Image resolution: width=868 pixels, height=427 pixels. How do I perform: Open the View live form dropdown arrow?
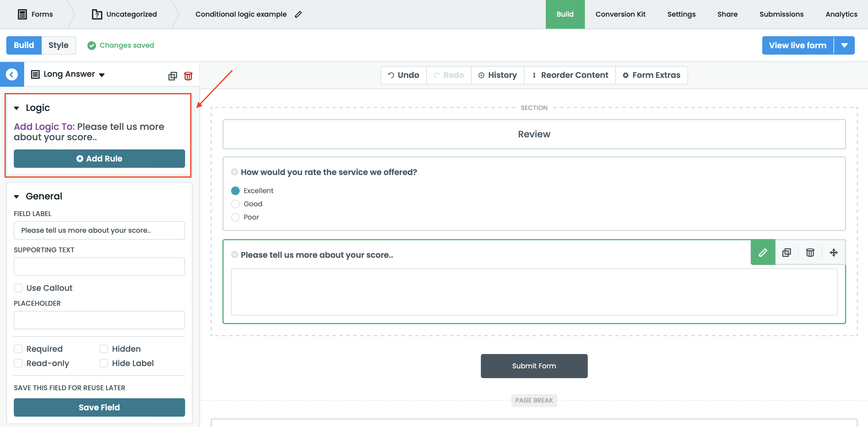845,45
